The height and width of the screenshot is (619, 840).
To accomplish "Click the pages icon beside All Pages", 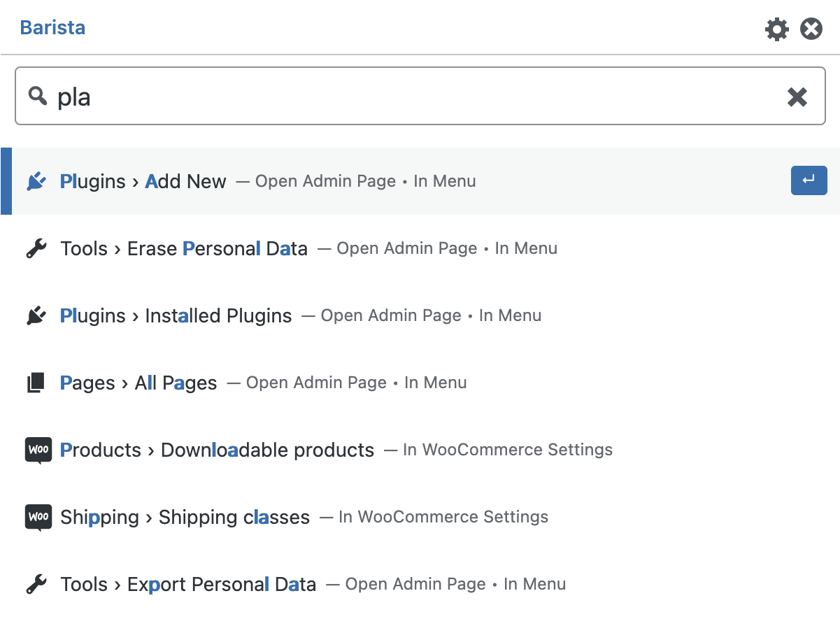I will [36, 383].
